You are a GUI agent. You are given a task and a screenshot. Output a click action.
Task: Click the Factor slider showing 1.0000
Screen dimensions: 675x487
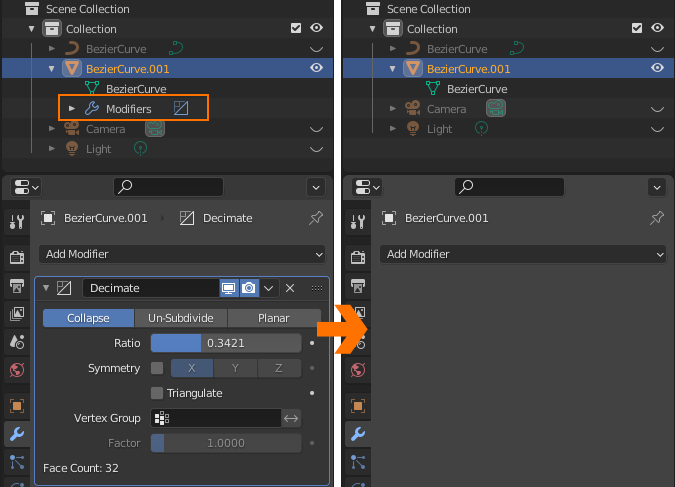click(x=226, y=443)
